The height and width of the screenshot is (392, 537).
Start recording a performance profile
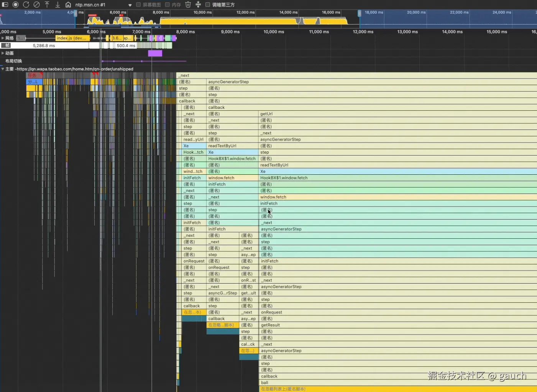point(15,5)
